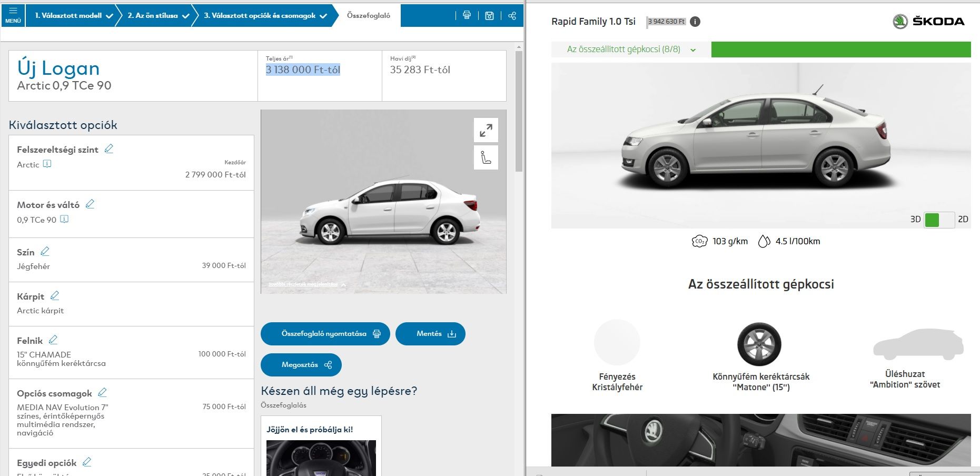
Task: Click the Škoda logo
Action: (x=928, y=21)
